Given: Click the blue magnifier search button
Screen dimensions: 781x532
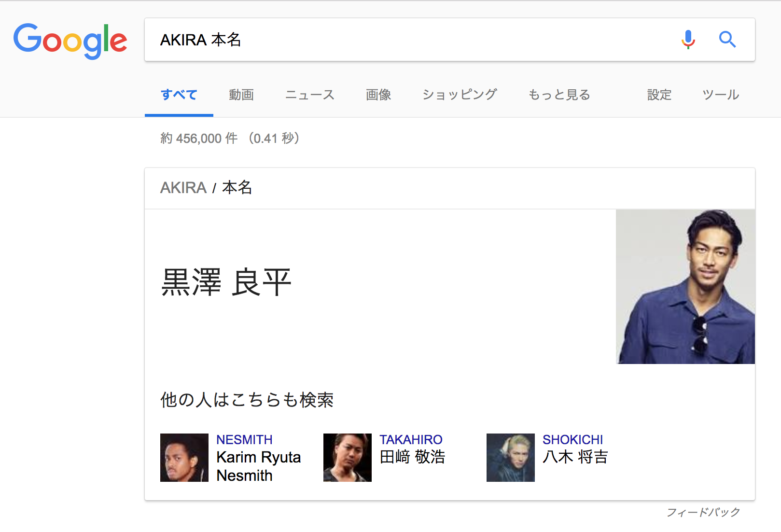Looking at the screenshot, I should pyautogui.click(x=727, y=40).
